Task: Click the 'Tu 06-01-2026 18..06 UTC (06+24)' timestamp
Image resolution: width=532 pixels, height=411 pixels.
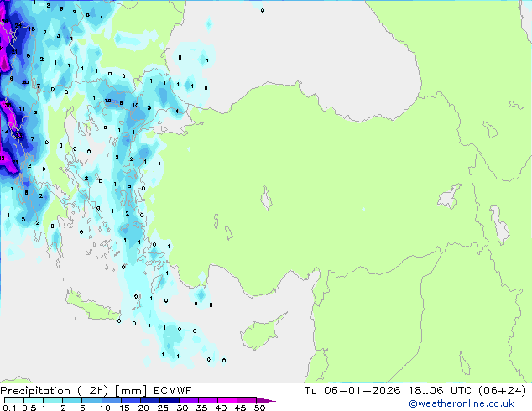Action: point(415,390)
